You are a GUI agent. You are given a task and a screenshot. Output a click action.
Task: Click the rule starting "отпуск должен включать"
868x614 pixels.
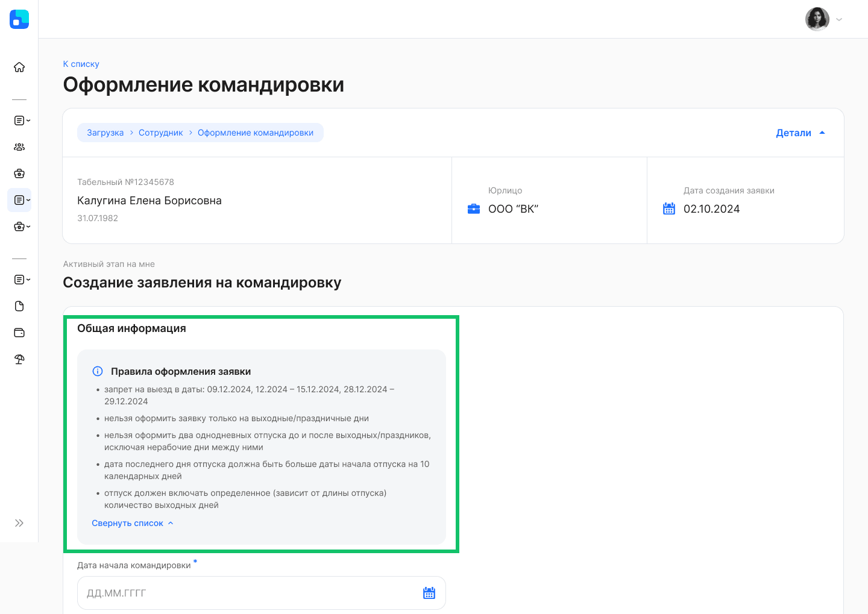pos(245,499)
